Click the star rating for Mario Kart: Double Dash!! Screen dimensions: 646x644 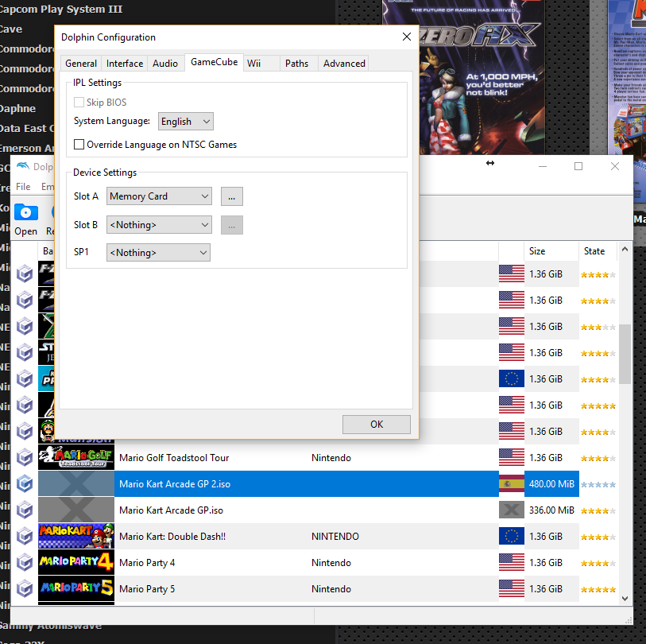click(598, 537)
